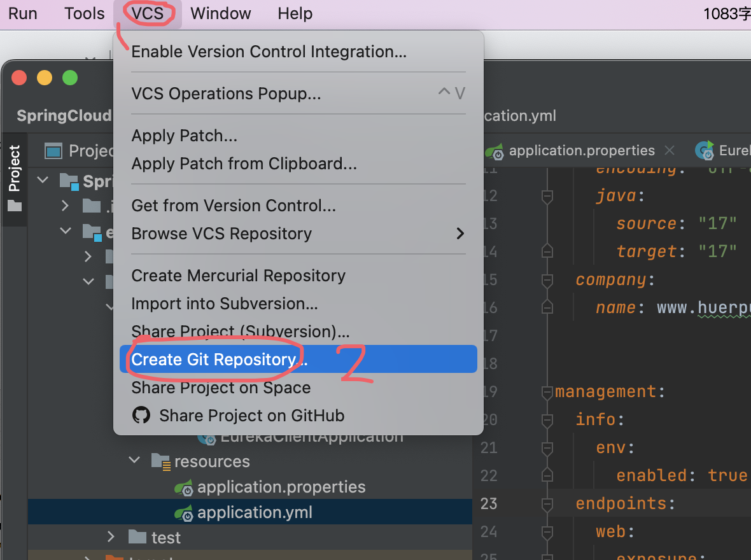Expand the Browse VCS Repository submenu arrow
The height and width of the screenshot is (560, 751).
point(460,234)
